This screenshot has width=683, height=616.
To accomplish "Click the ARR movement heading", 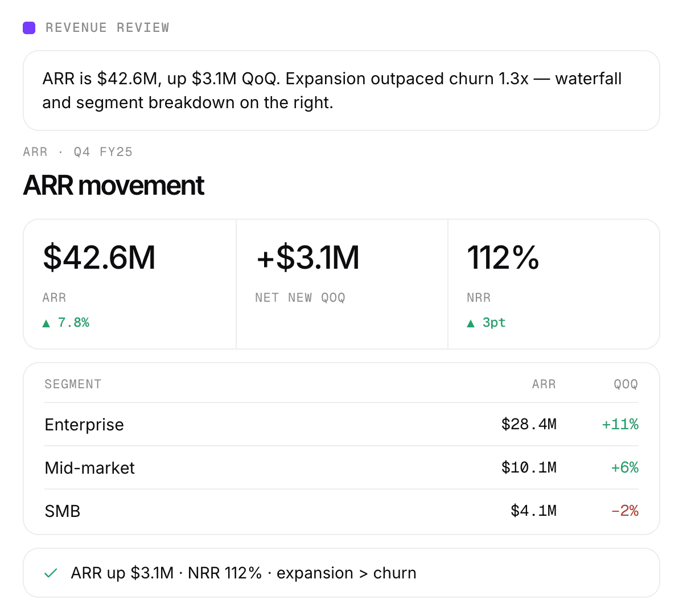I will 113,186.
